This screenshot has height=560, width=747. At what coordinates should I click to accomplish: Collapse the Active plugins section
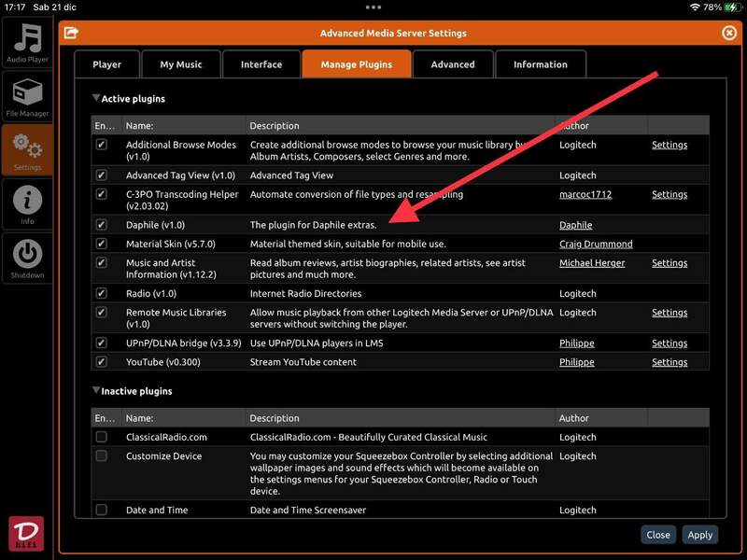96,98
